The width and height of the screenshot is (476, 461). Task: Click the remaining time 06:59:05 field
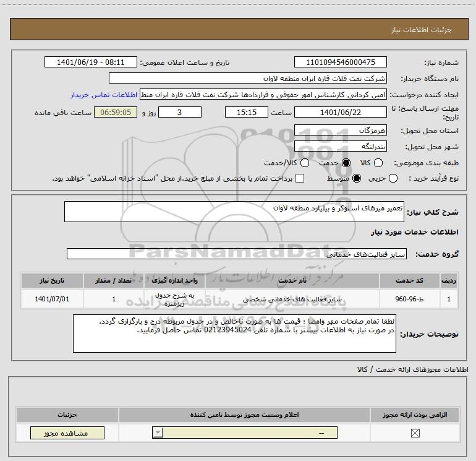116,112
